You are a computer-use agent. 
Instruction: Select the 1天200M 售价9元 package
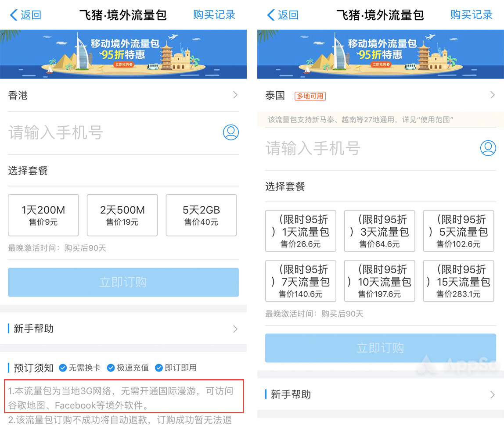click(x=43, y=215)
